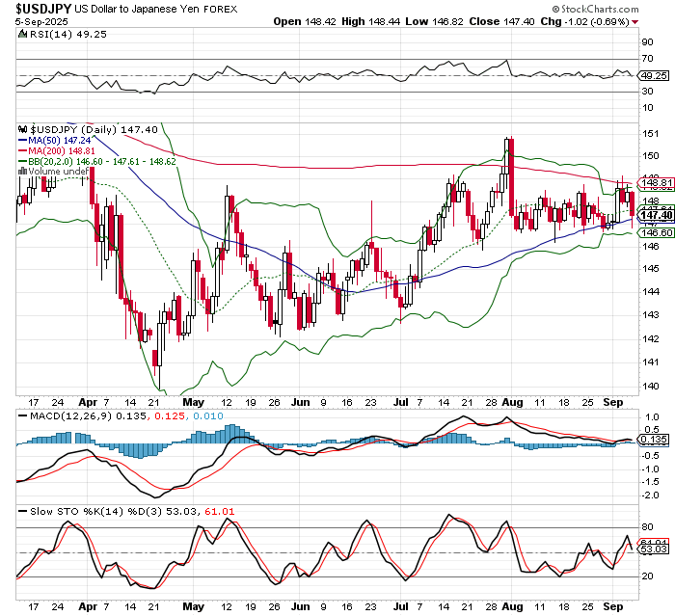Click the May label on date axis

pos(194,401)
